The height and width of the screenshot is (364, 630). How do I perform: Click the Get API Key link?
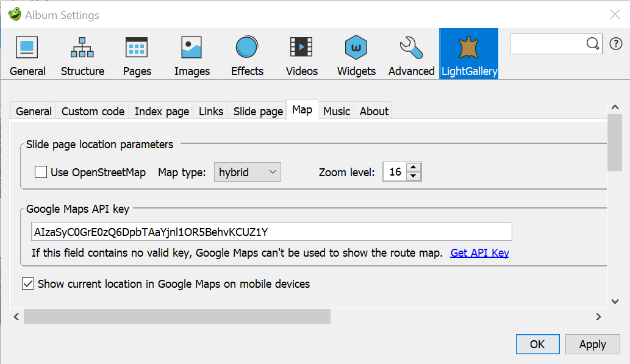[479, 252]
